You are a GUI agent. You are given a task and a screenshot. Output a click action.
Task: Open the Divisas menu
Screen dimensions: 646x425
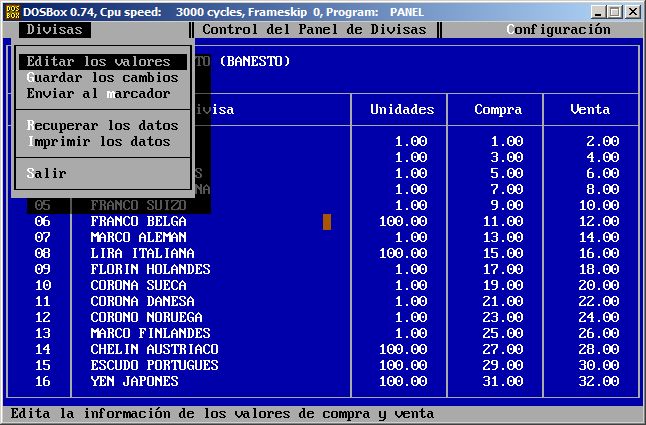(x=54, y=30)
